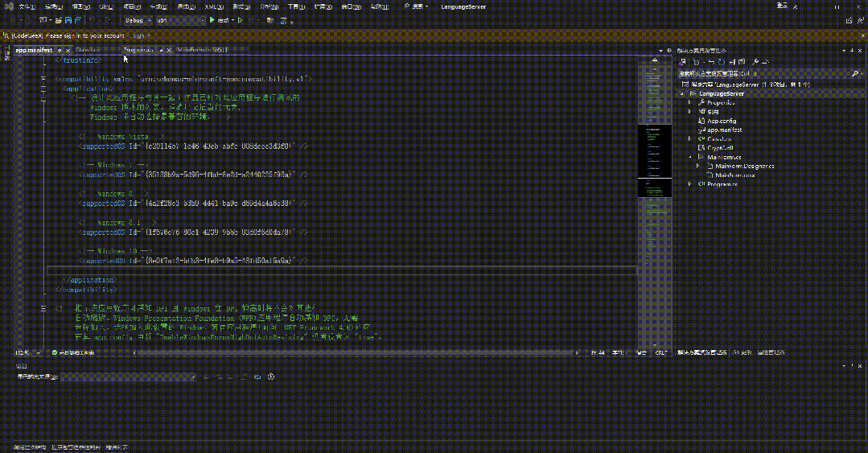868x453 pixels.
Task: Select App.config in Solution Explorer
Action: [x=722, y=121]
